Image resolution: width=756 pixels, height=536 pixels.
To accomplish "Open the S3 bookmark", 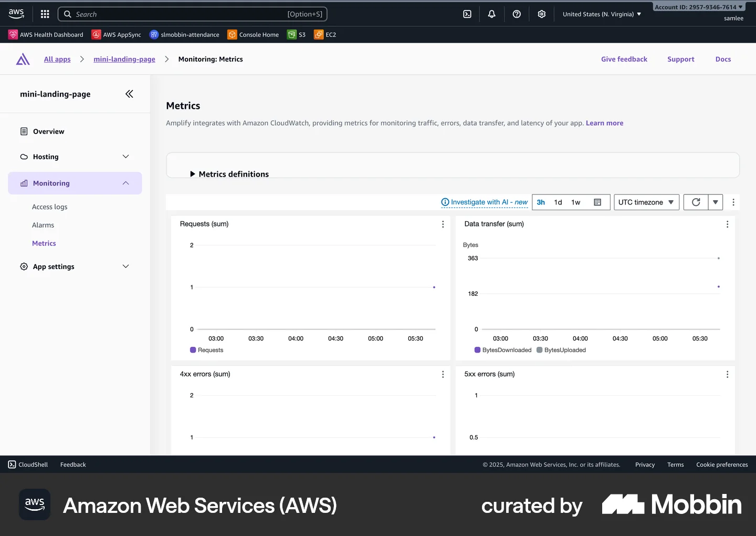I will point(297,35).
